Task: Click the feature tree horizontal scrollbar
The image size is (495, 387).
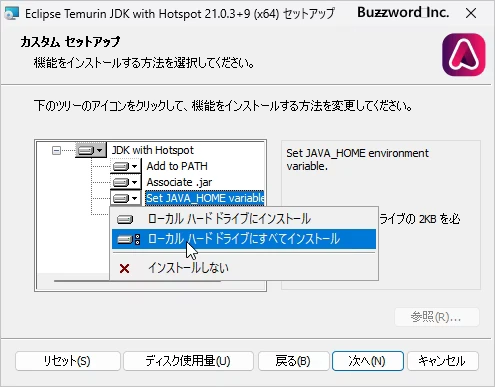Action: (137, 281)
